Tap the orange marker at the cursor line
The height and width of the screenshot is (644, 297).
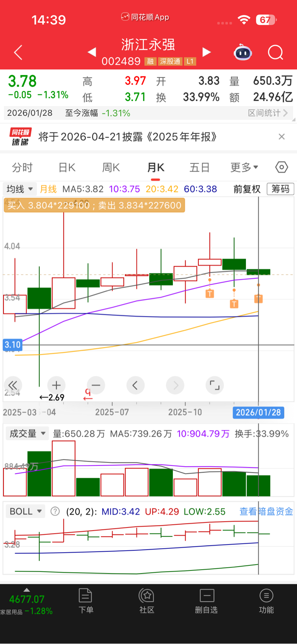click(x=258, y=299)
